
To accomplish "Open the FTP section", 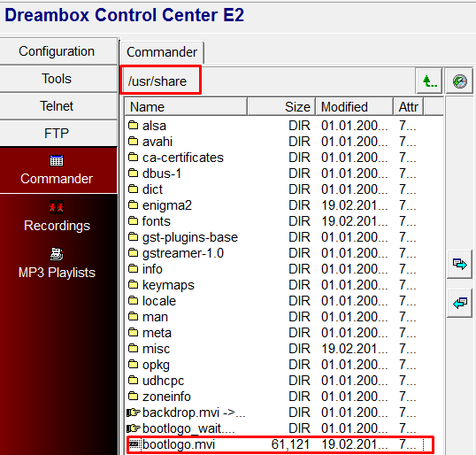I will (x=58, y=134).
